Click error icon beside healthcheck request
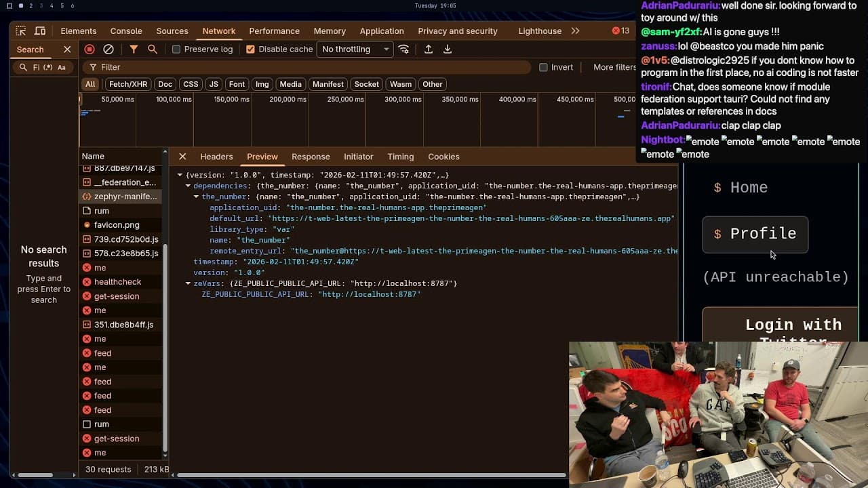Image resolution: width=868 pixels, height=488 pixels. tap(87, 282)
